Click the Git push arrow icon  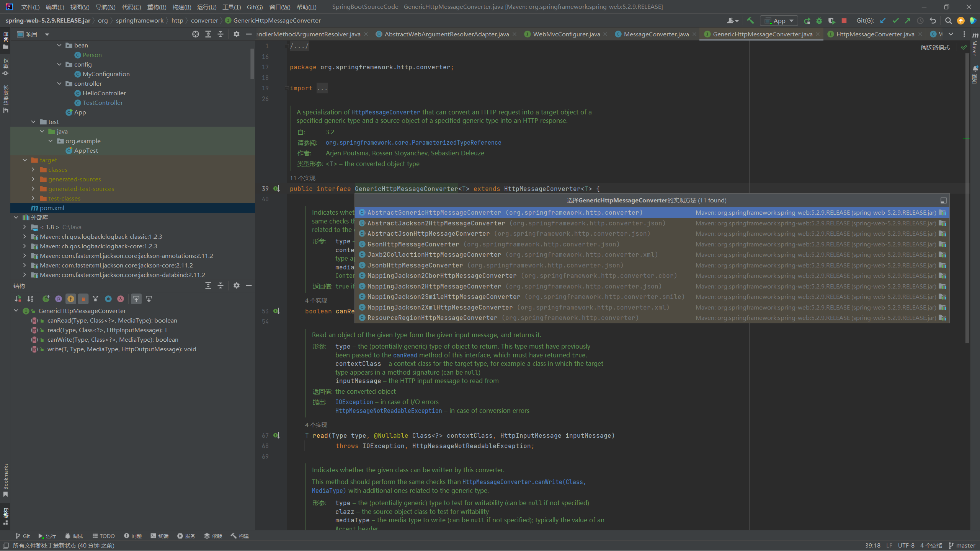coord(908,21)
